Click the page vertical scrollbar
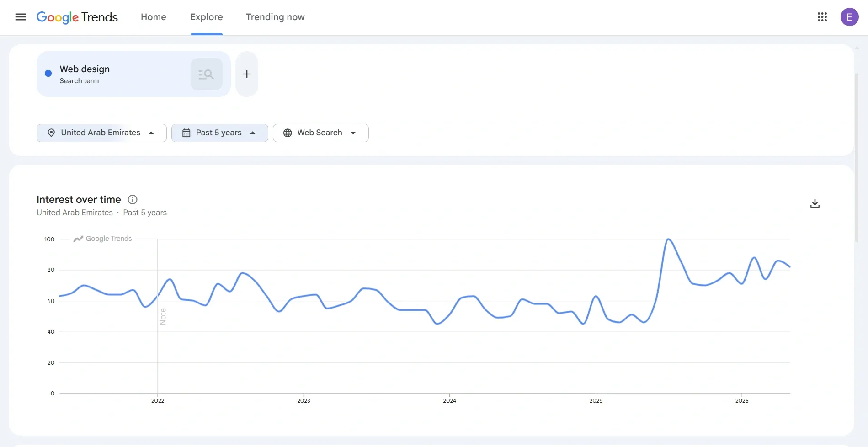The image size is (868, 447). 857,158
